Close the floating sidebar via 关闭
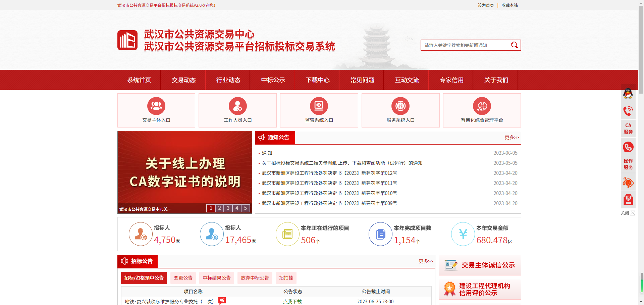This screenshot has width=644, height=305. 628,213
